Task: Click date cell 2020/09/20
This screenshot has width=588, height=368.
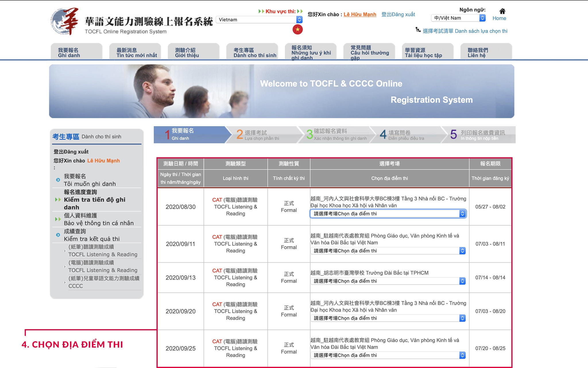Action: (181, 311)
